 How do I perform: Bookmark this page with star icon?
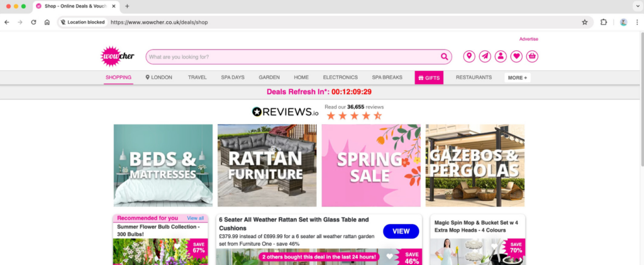pos(584,22)
